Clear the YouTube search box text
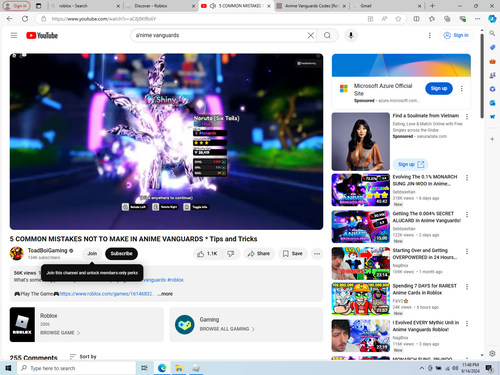500x375 pixels. click(x=310, y=35)
